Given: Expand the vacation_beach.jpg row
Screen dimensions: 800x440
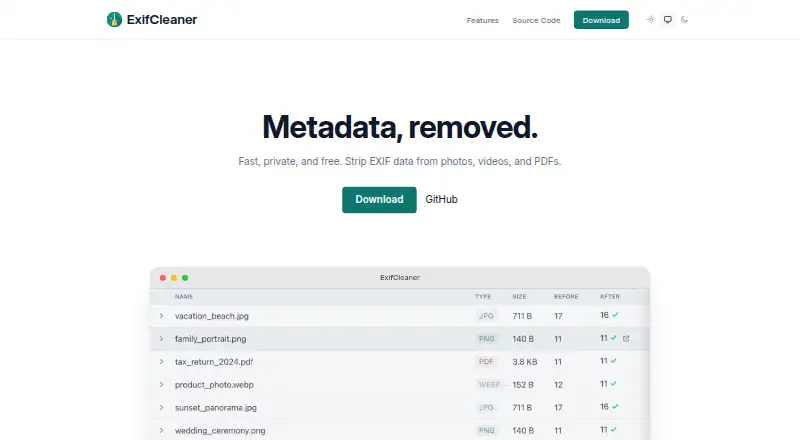Looking at the screenshot, I should tap(161, 316).
